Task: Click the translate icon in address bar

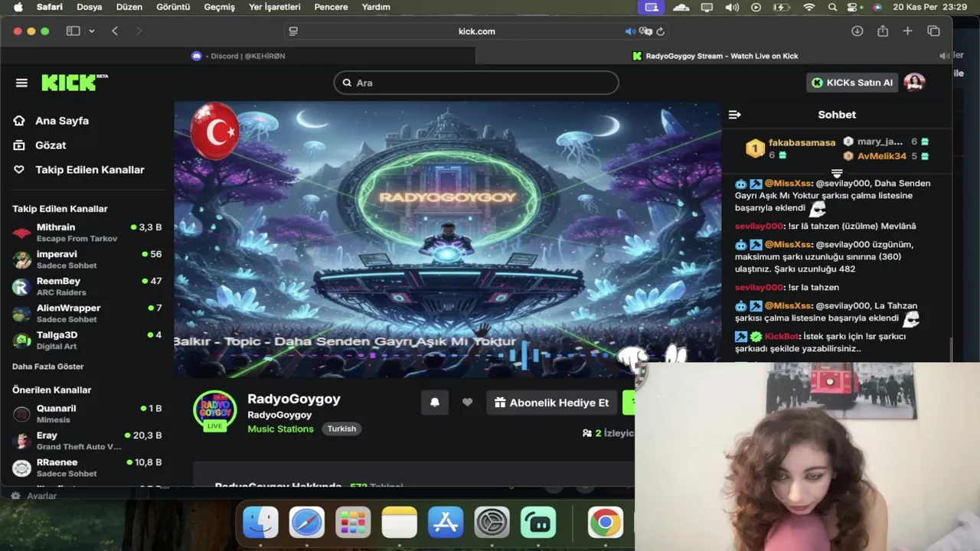Action: (x=645, y=31)
